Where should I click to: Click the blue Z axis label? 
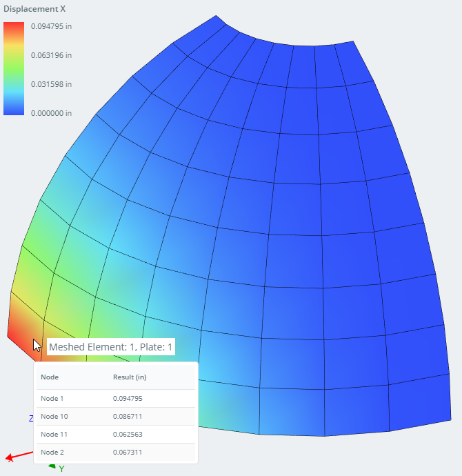[x=31, y=419]
